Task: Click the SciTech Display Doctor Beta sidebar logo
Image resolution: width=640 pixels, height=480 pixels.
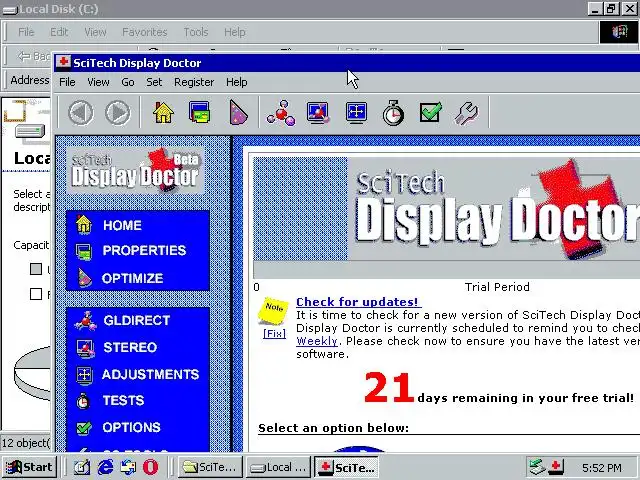Action: click(136, 171)
